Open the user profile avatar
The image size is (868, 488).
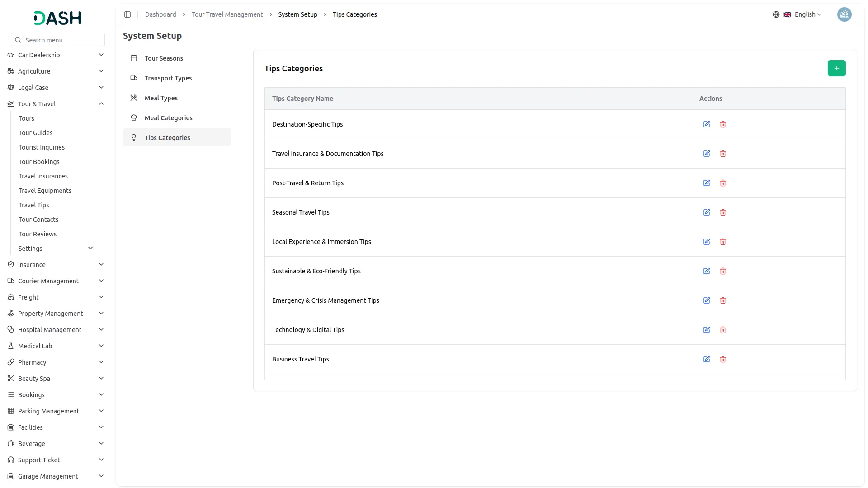tap(844, 14)
